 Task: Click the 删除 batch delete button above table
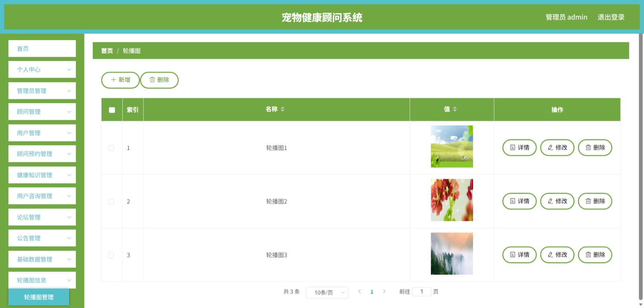159,80
